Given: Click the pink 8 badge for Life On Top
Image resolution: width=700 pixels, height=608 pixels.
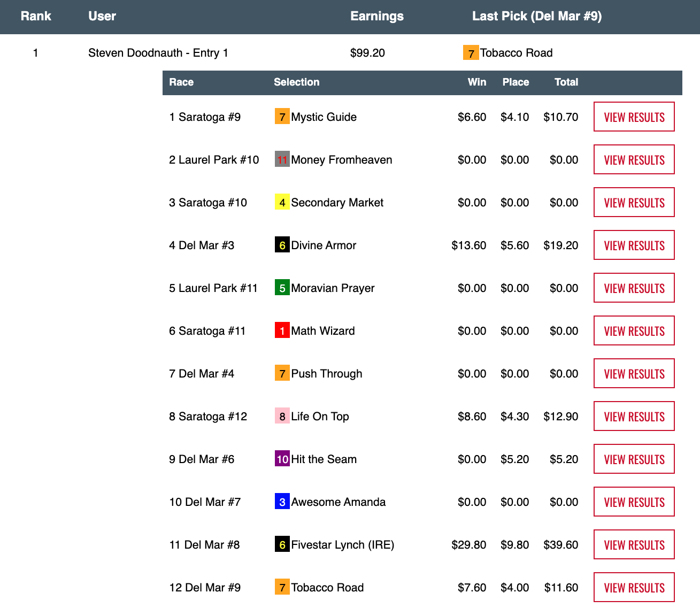Looking at the screenshot, I should (x=282, y=416).
